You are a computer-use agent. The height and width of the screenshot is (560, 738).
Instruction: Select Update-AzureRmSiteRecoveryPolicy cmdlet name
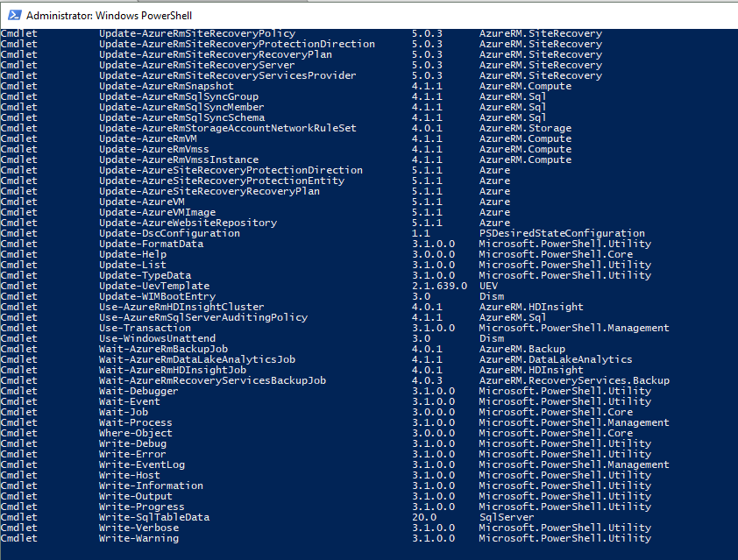point(197,33)
